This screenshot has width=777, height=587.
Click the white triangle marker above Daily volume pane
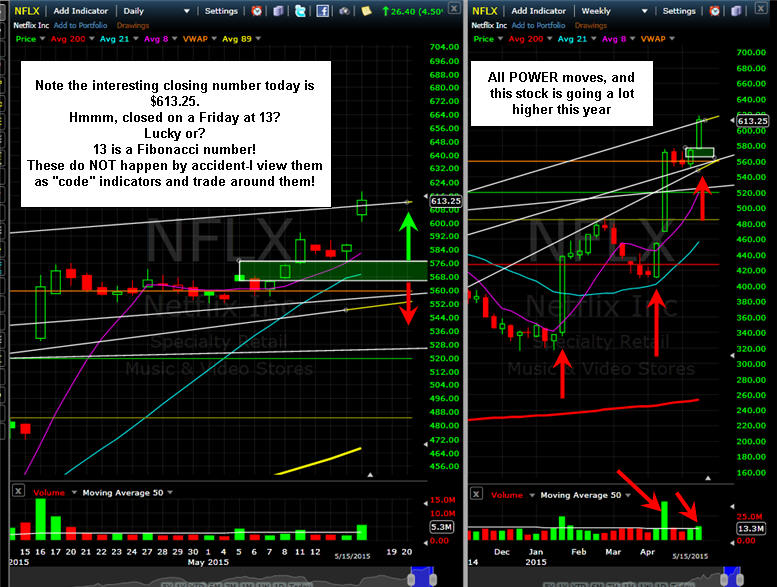click(370, 475)
